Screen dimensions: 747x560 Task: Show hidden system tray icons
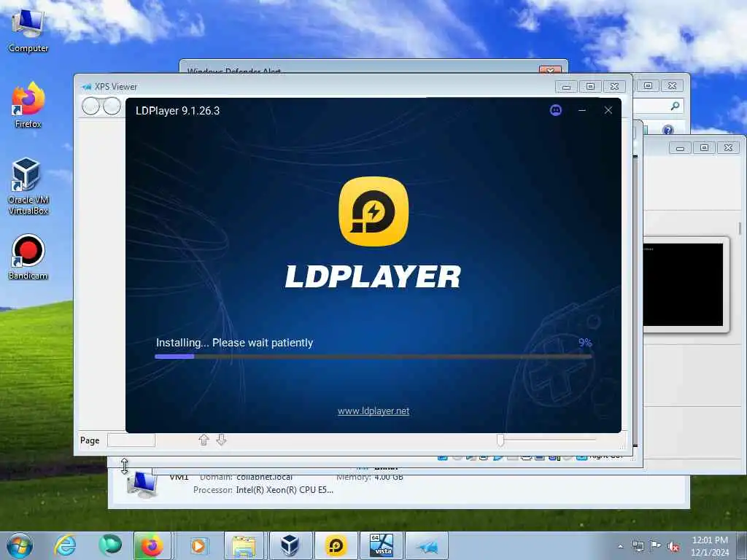[x=620, y=546]
